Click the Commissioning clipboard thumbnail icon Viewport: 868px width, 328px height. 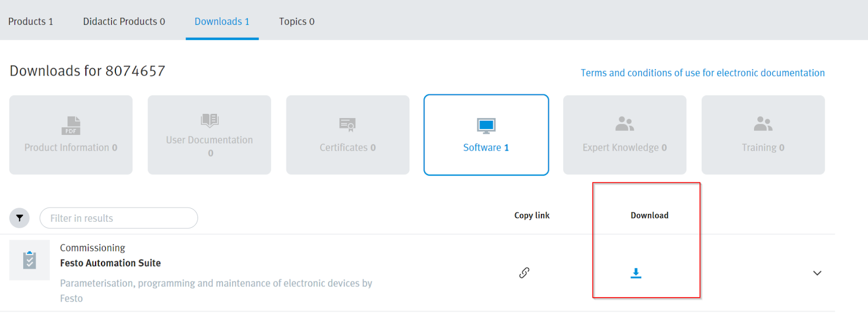29,260
